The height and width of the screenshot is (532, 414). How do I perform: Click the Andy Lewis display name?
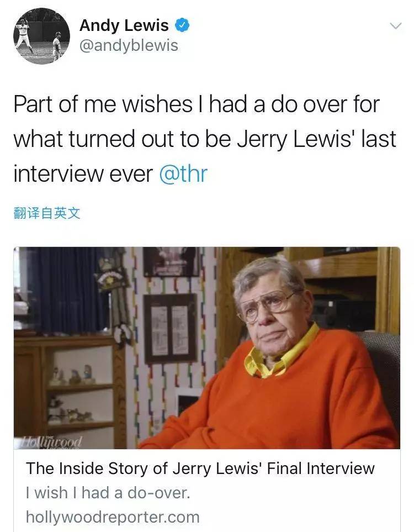click(x=124, y=25)
